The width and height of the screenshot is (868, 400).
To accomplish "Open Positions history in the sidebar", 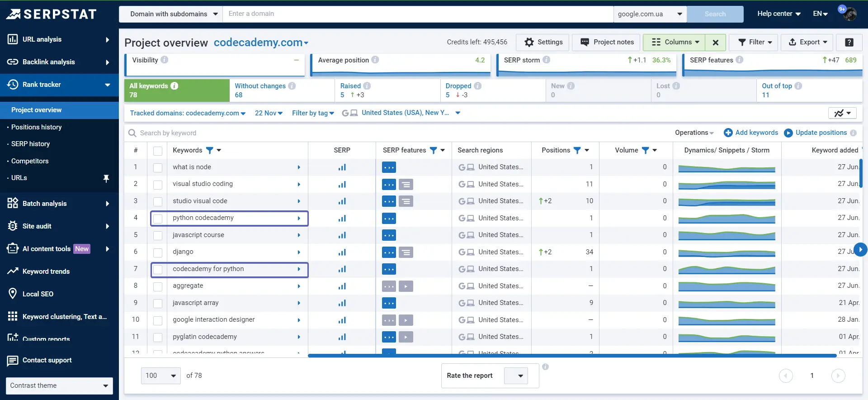I will click(x=36, y=127).
